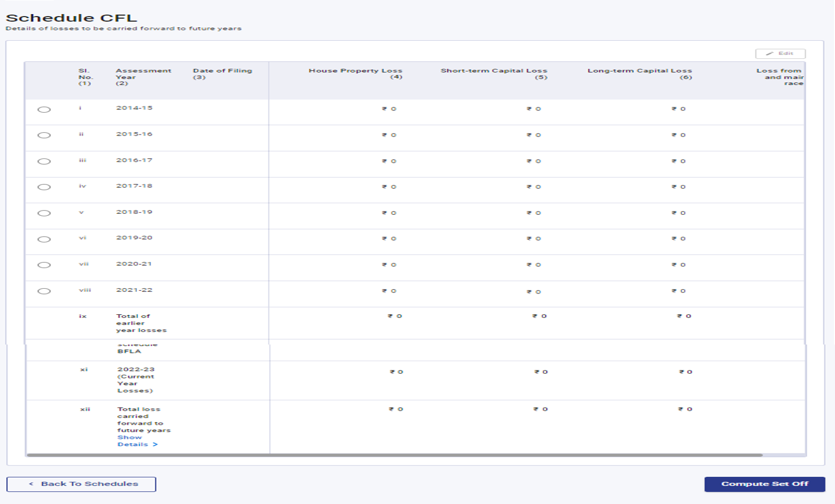
Task: Click House Property Loss value for 2014-15
Action: (x=389, y=109)
